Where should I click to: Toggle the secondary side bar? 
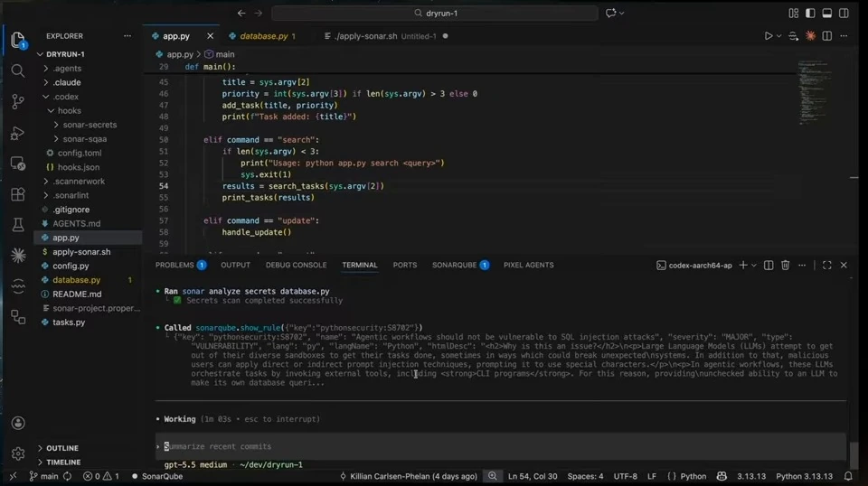844,13
